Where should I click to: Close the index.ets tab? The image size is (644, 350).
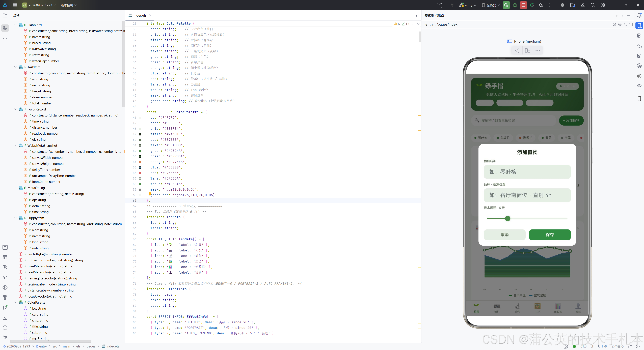coord(150,15)
